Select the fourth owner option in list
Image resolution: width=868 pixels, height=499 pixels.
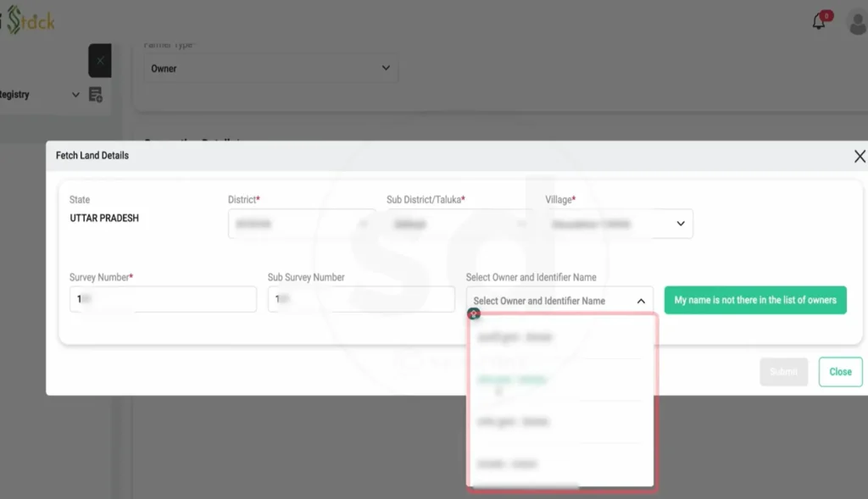[559, 463]
